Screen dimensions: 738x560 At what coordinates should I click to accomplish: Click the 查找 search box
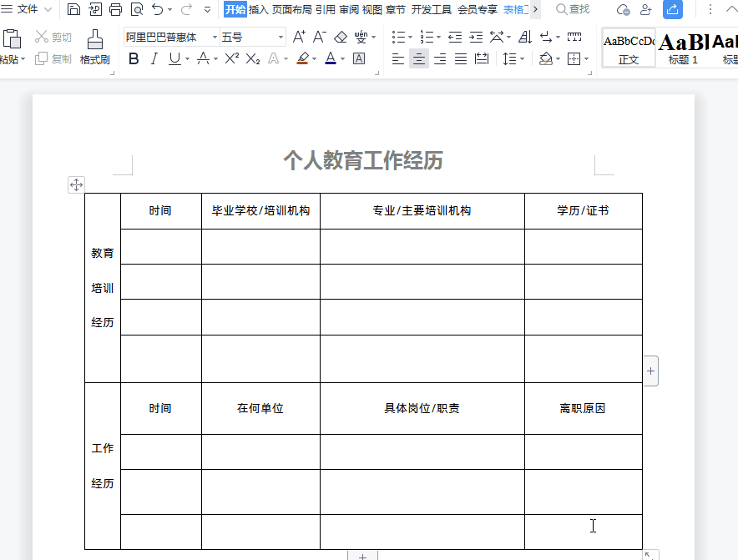click(x=573, y=9)
